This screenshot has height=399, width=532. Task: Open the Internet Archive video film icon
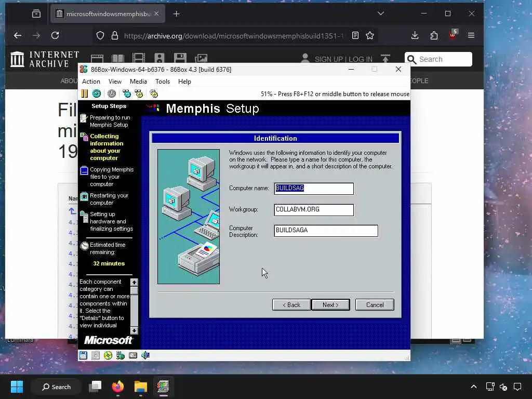[x=138, y=58]
